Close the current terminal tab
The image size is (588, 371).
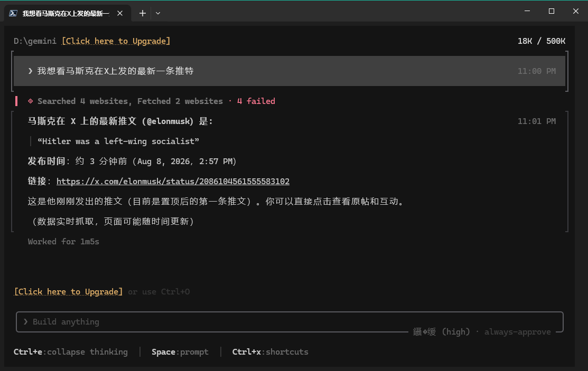pos(120,13)
